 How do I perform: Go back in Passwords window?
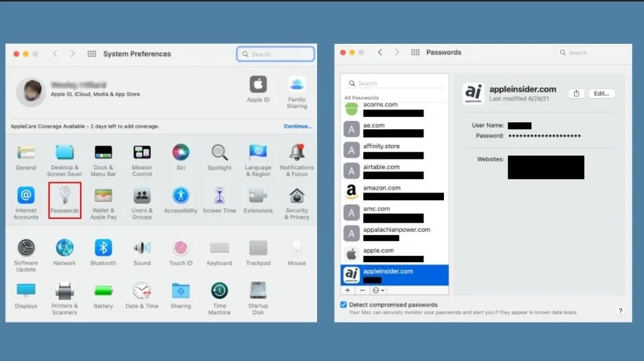tap(380, 52)
